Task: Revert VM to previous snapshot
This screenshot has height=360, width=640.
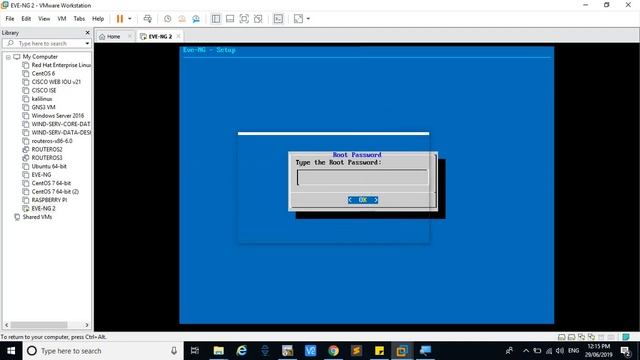Action: point(182,19)
